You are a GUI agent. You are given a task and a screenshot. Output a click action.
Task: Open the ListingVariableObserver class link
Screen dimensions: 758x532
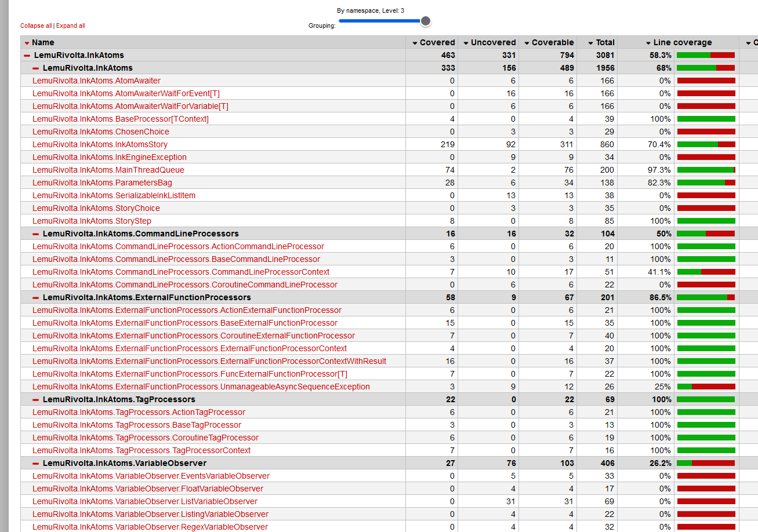tap(150, 514)
